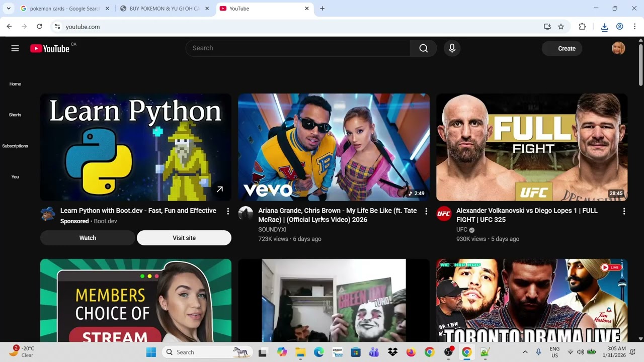Open Dropbox from the taskbar
The image size is (644, 362).
(x=392, y=352)
